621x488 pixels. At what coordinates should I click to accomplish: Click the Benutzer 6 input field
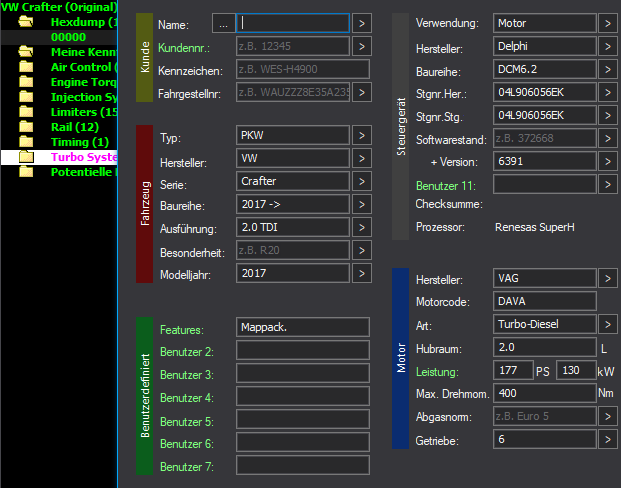(303, 442)
